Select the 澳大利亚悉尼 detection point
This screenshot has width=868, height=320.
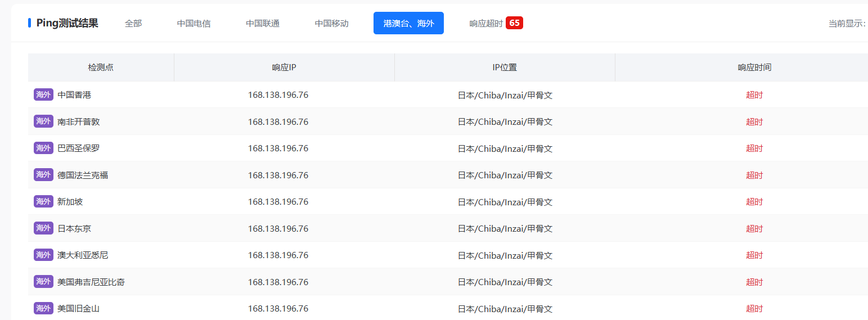pyautogui.click(x=83, y=255)
